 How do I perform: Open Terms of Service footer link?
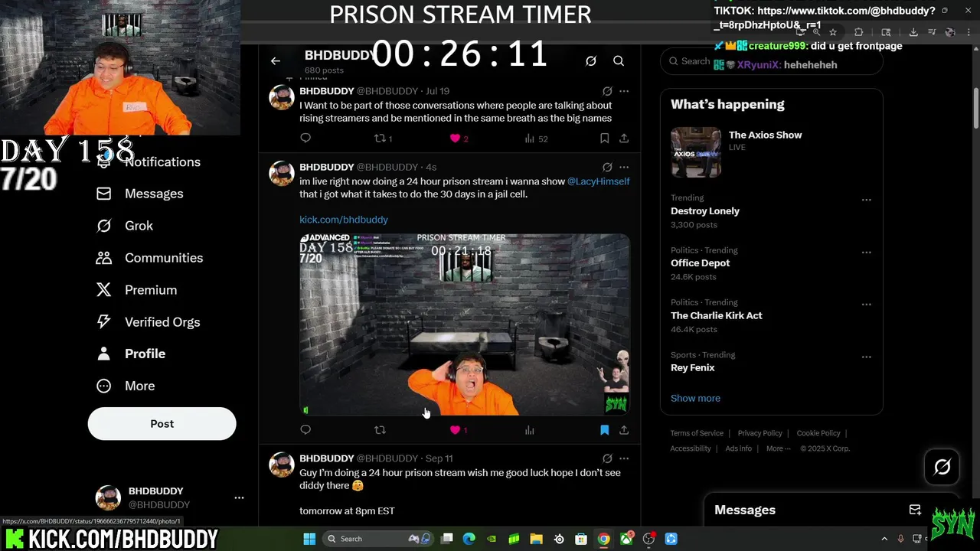697,433
